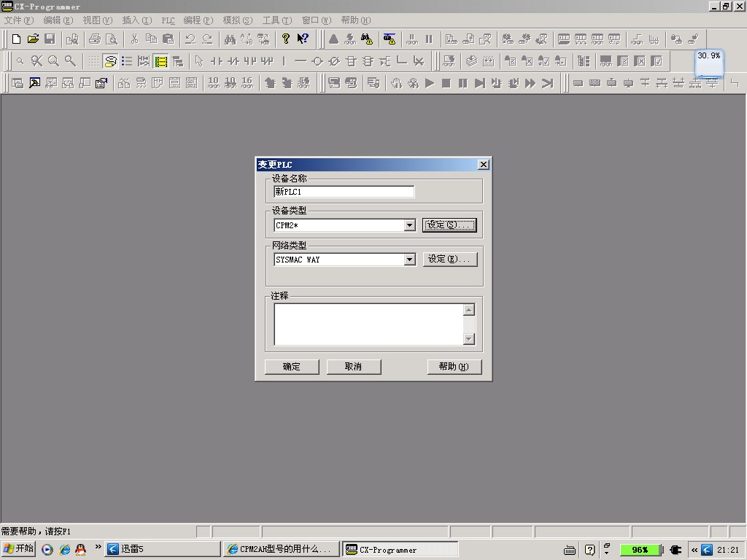This screenshot has height=560, width=747.
Task: Click the 注释 box scrollbar down arrow
Action: tap(469, 339)
